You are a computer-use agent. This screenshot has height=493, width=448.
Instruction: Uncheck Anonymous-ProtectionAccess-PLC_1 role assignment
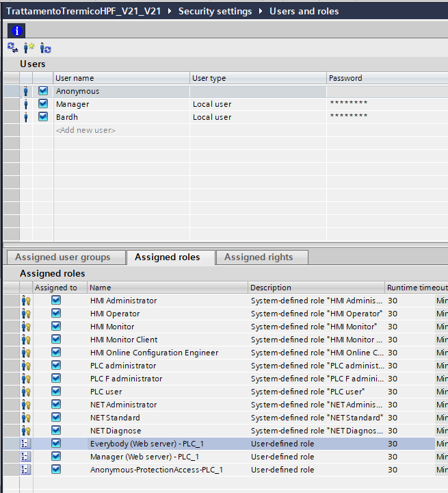[x=56, y=469]
